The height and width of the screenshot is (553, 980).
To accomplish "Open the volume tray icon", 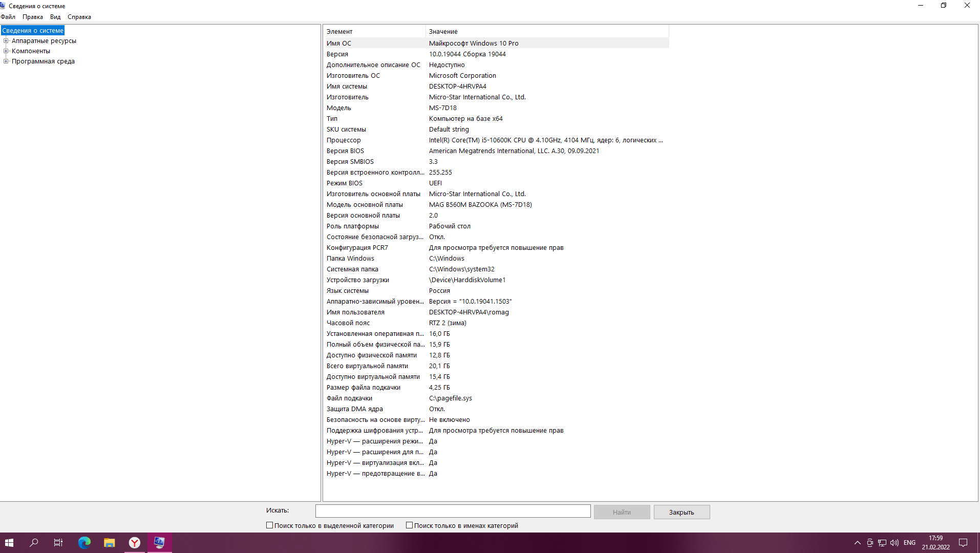I will coord(894,543).
